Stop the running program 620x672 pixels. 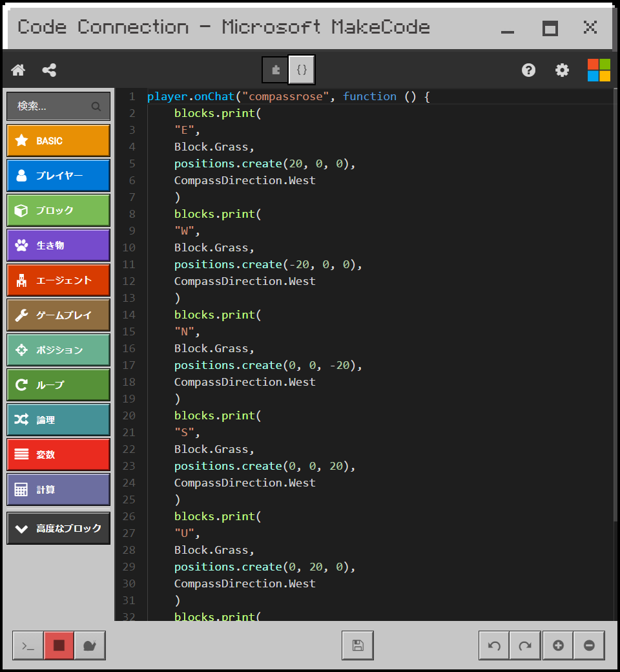tap(59, 646)
